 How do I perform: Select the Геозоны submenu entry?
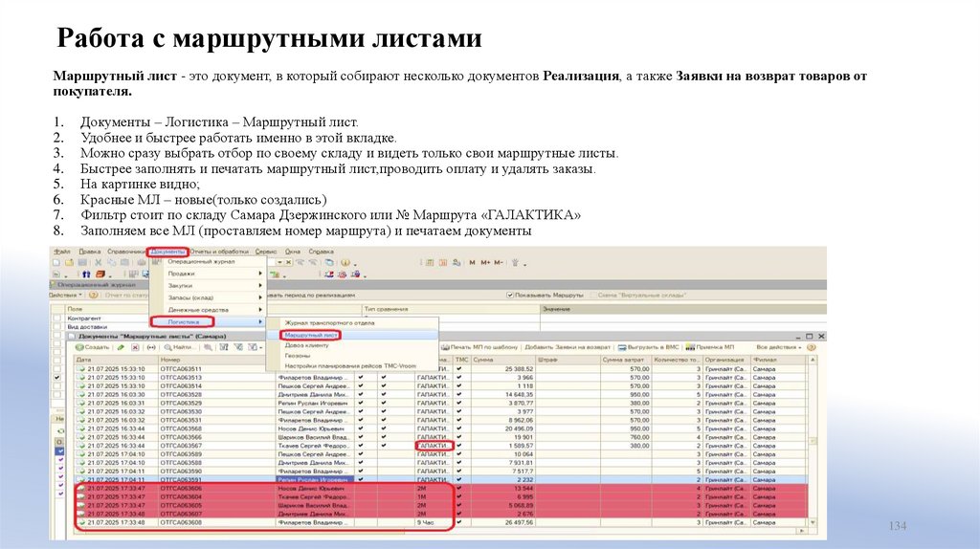coord(298,356)
